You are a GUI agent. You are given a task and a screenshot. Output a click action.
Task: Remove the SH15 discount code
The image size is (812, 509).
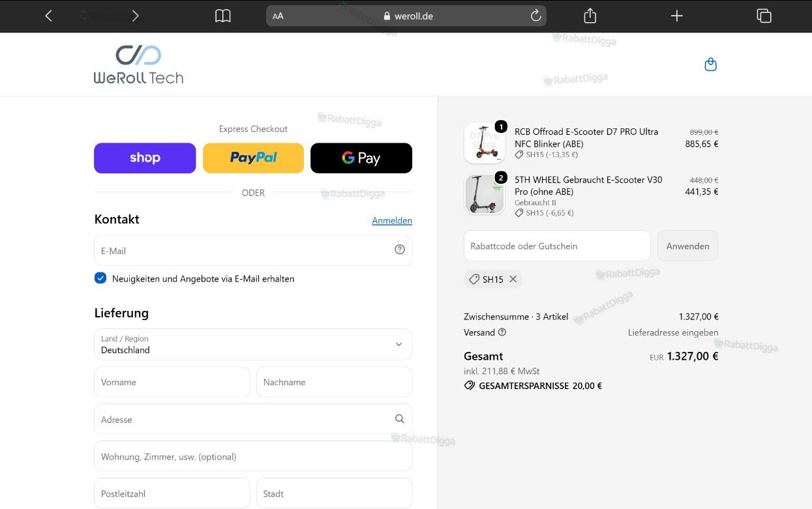513,279
